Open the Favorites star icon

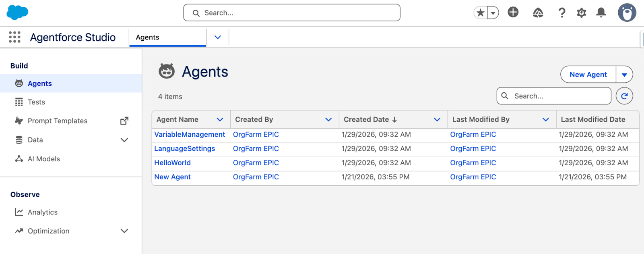coord(480,13)
